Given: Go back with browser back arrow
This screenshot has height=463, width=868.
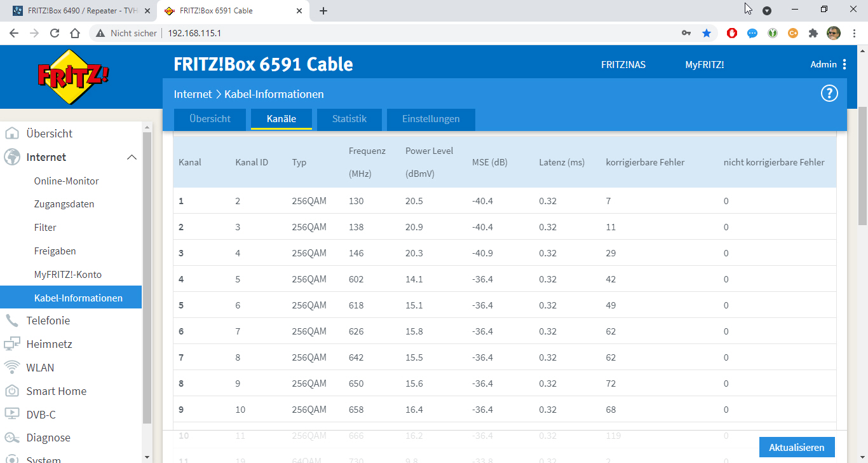Looking at the screenshot, I should click(x=14, y=33).
